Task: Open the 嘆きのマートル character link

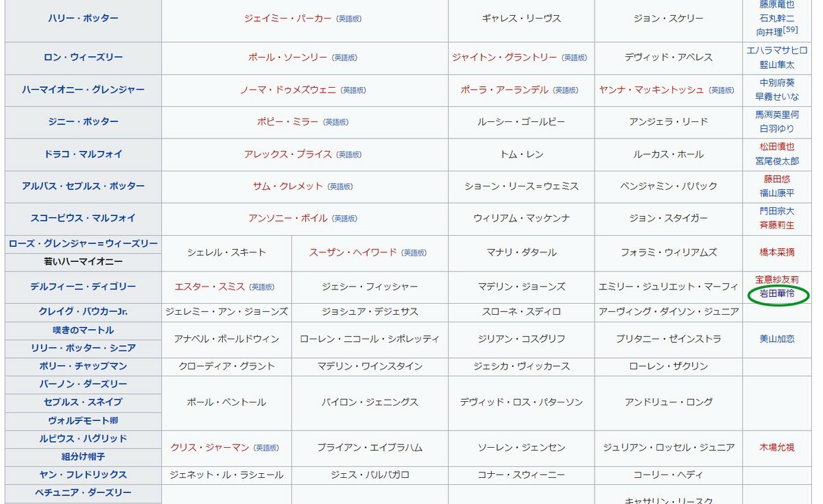Action: point(83,330)
